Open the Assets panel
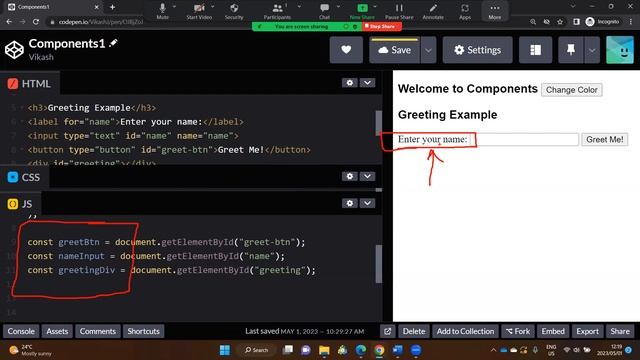Image resolution: width=640 pixels, height=360 pixels. pyautogui.click(x=57, y=331)
